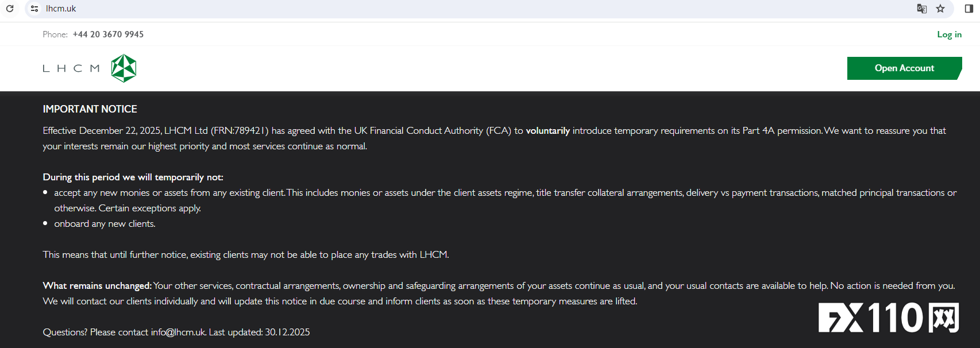This screenshot has height=348, width=980.
Task: Click the bold word "voluntarily"
Action: [x=547, y=131]
